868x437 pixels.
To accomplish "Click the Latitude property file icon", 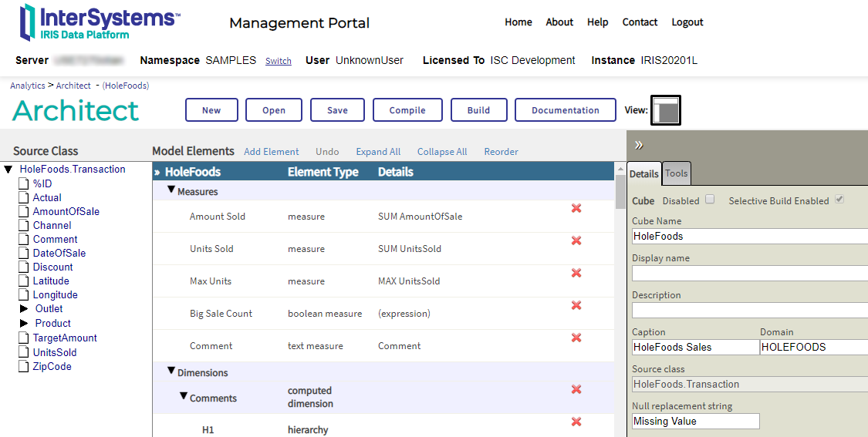I will coord(23,281).
